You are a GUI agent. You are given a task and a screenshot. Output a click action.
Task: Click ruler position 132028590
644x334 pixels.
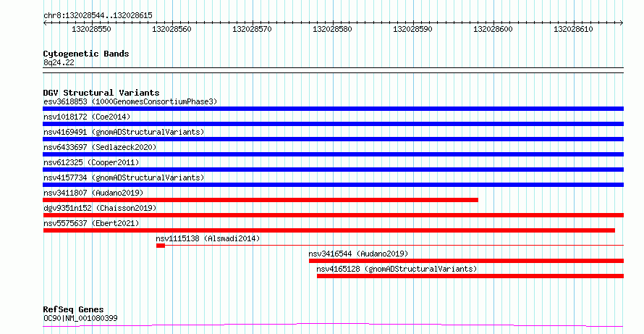[412, 29]
